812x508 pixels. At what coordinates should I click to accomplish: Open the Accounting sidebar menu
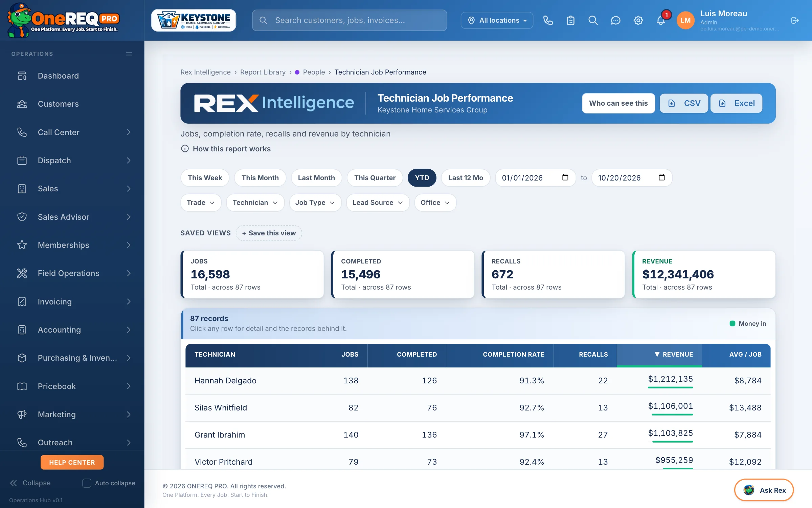click(72, 330)
